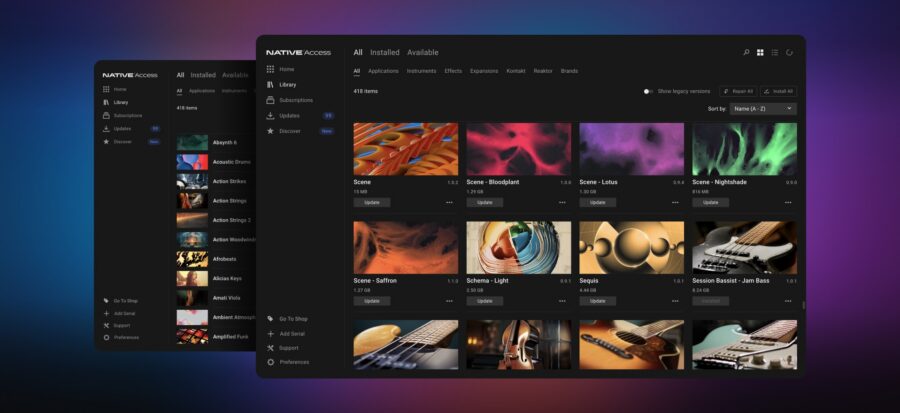The height and width of the screenshot is (413, 900).
Task: Click Go To Shop in back window
Action: (x=121, y=301)
